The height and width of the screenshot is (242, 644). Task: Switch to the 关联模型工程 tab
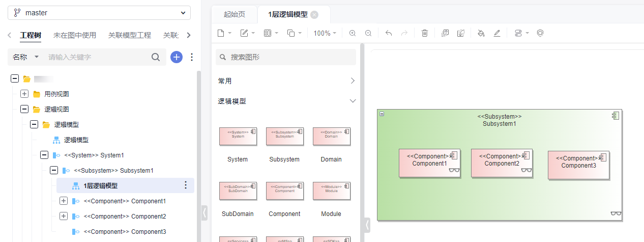point(130,35)
